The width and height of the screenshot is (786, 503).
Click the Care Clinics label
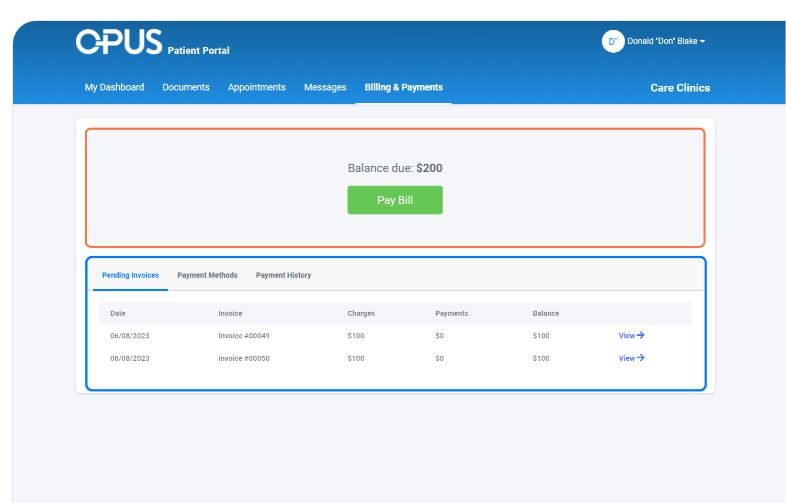coord(680,88)
